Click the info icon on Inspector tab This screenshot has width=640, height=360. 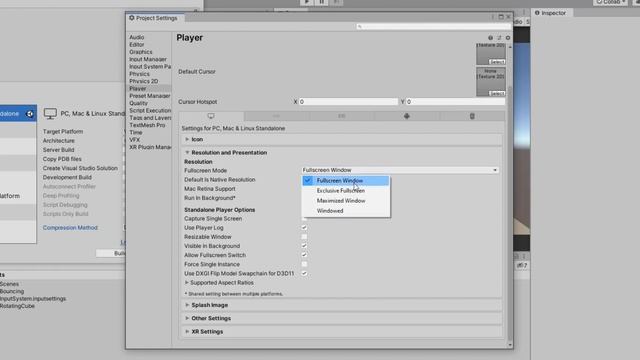click(x=537, y=13)
